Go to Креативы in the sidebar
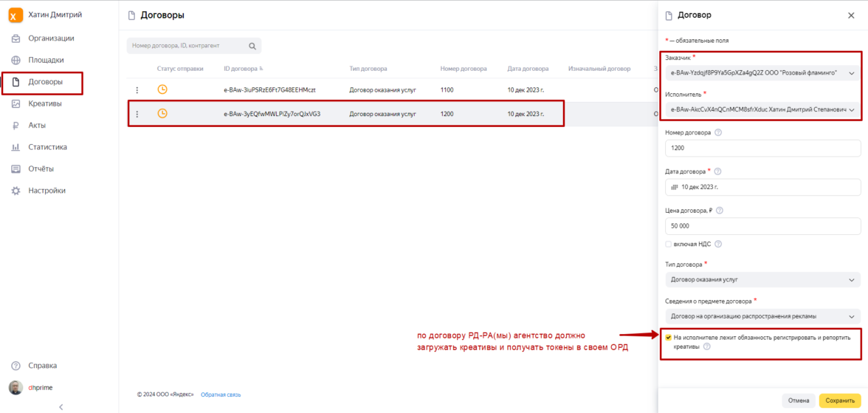Screen dimensions: 868x413 coord(44,104)
